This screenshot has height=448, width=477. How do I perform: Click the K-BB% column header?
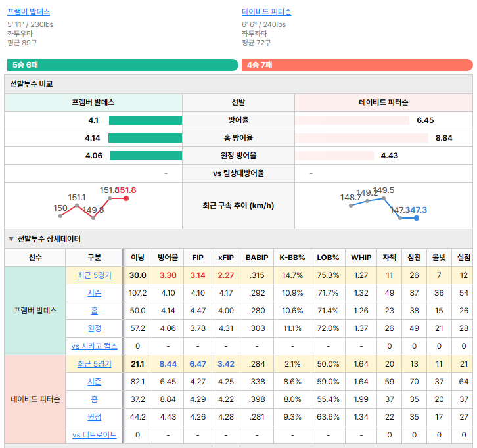[x=292, y=258]
